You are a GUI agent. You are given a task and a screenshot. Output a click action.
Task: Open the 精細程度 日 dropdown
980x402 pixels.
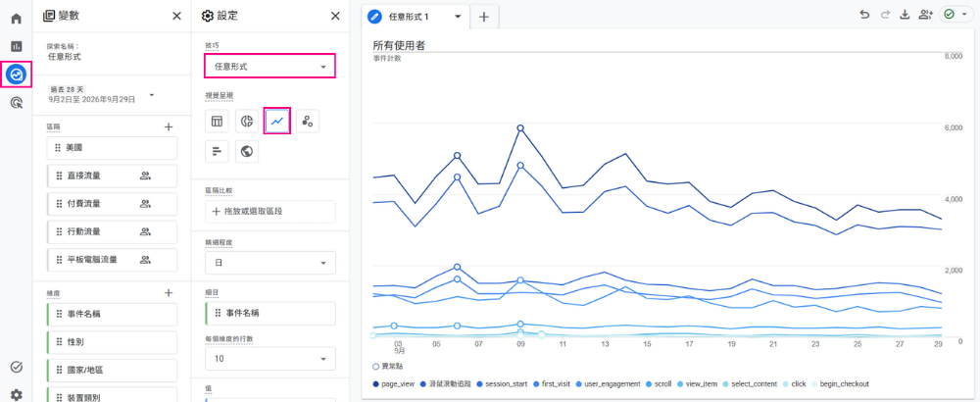pos(270,263)
